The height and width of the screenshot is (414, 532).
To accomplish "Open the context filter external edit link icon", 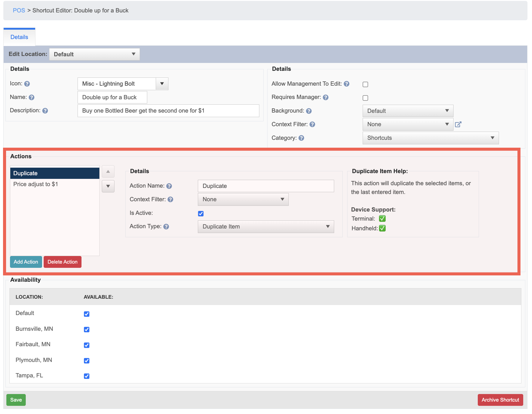I will click(458, 124).
